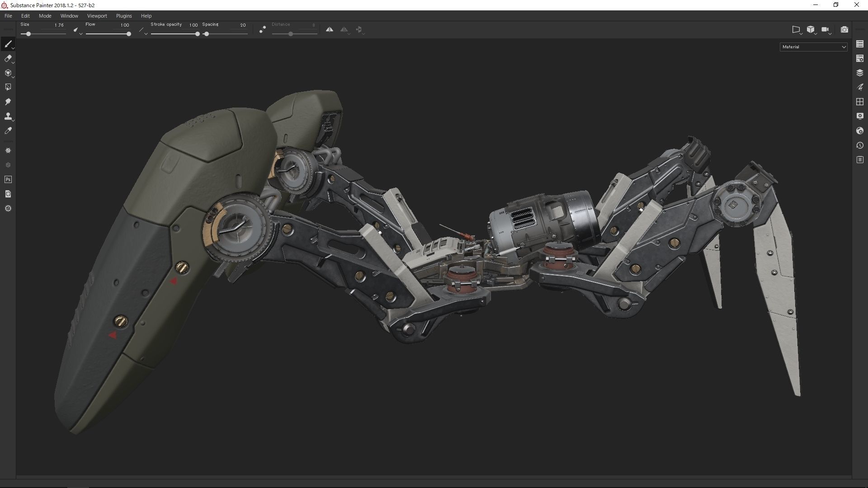Click the Flow slider handle
This screenshot has width=868, height=488.
tap(129, 34)
